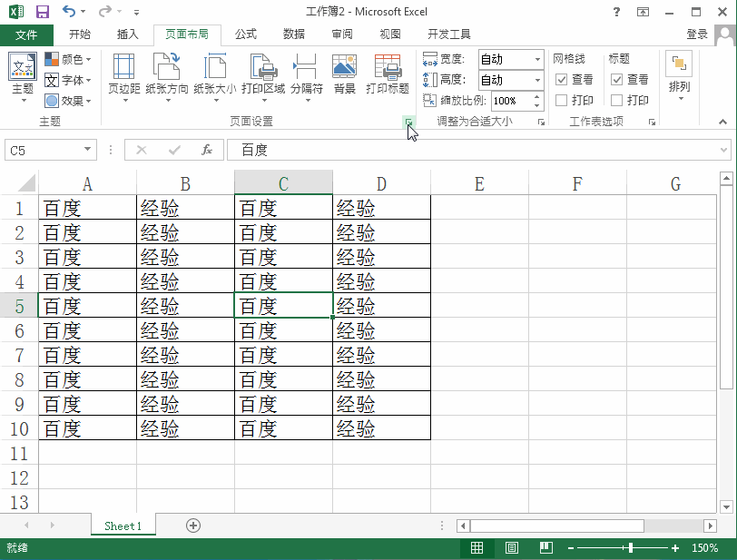
Task: Switch to Data (数据) tab
Action: 294,34
